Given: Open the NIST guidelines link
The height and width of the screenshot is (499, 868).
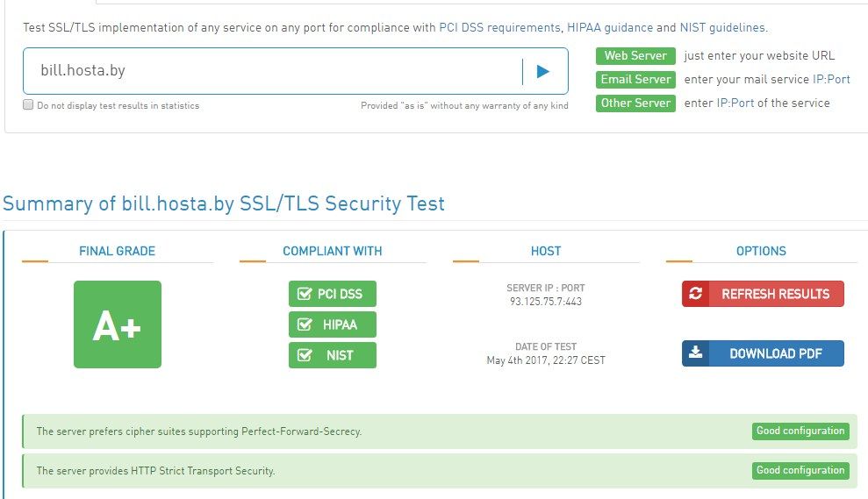Looking at the screenshot, I should 722,28.
